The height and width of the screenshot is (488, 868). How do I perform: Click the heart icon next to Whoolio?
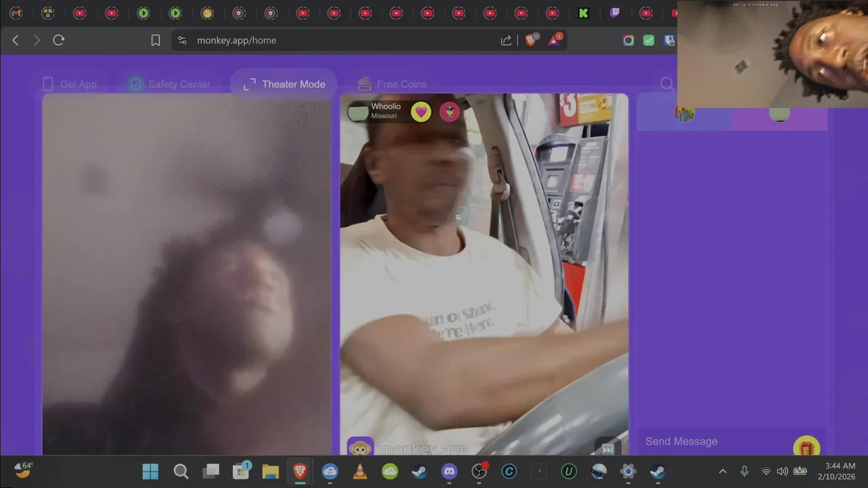pos(421,112)
